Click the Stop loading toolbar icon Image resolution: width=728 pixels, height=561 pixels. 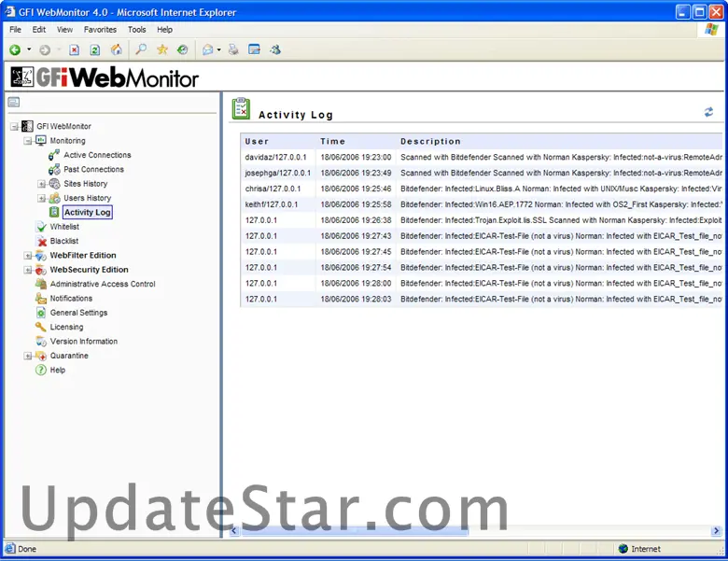[75, 49]
